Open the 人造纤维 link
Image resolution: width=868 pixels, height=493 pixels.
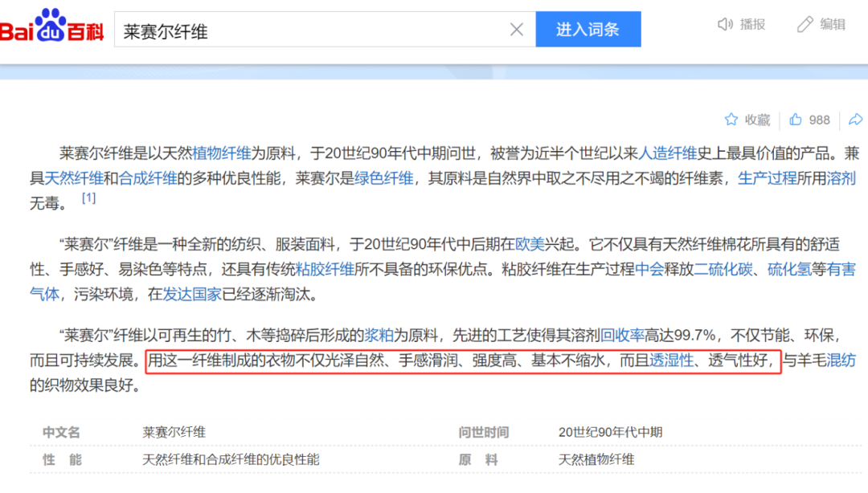(x=667, y=153)
